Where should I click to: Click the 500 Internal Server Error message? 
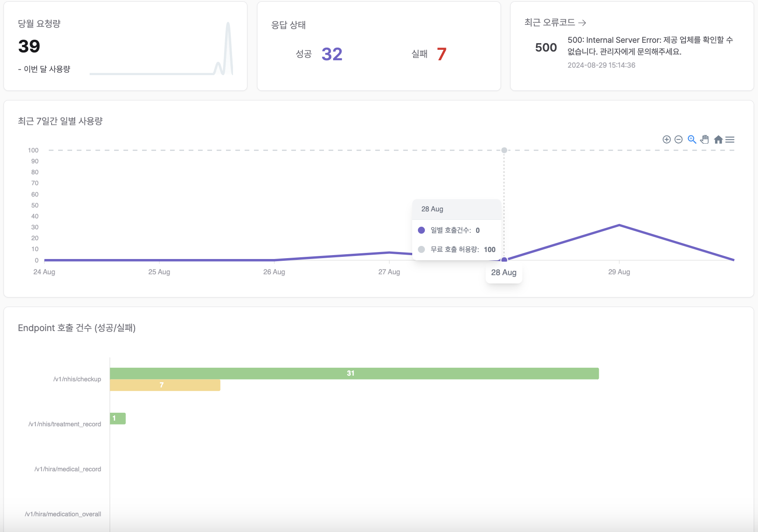[650, 46]
